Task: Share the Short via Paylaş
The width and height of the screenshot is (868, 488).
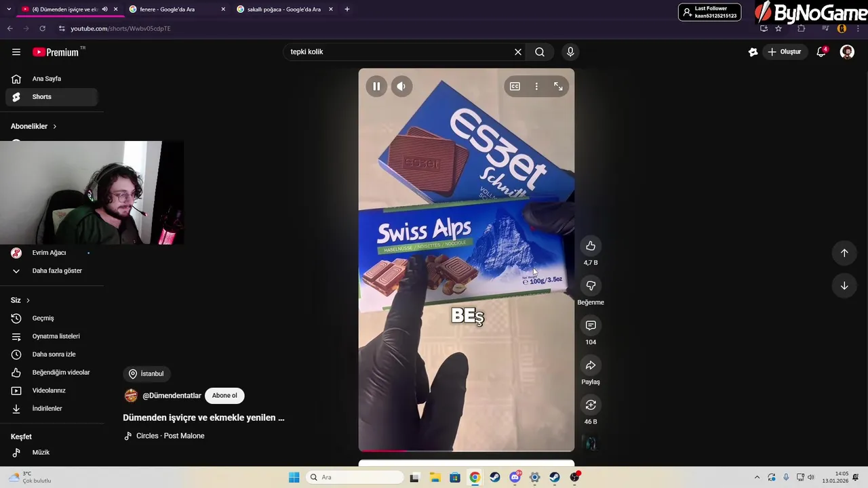Action: pos(591,366)
